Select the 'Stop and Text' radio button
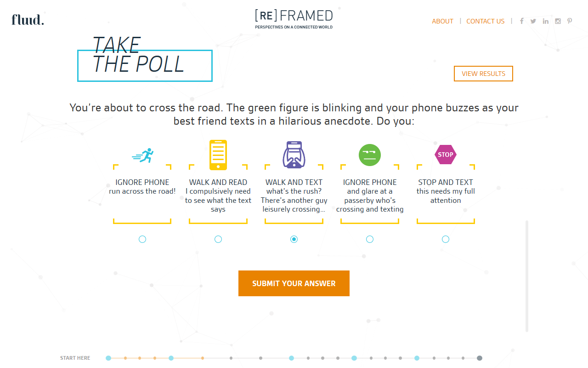The width and height of the screenshot is (588, 368). (x=446, y=239)
